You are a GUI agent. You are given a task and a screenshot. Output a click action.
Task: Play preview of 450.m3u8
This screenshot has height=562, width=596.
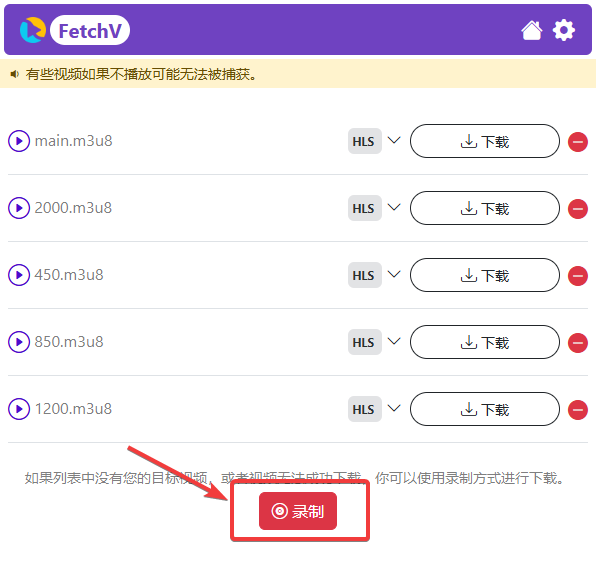(19, 275)
